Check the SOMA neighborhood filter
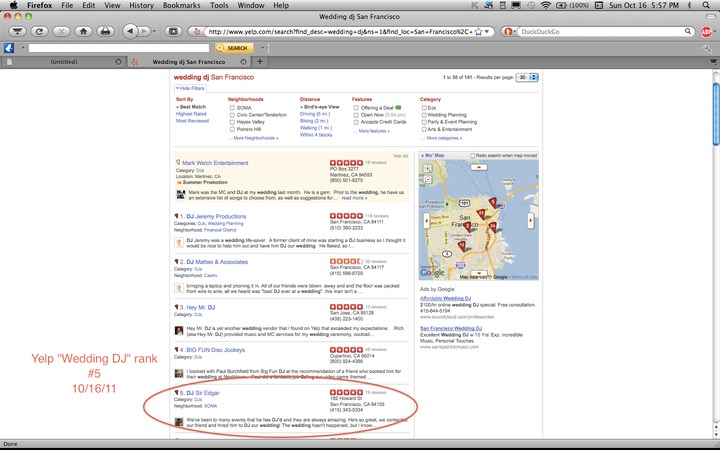The image size is (720, 450). point(232,108)
